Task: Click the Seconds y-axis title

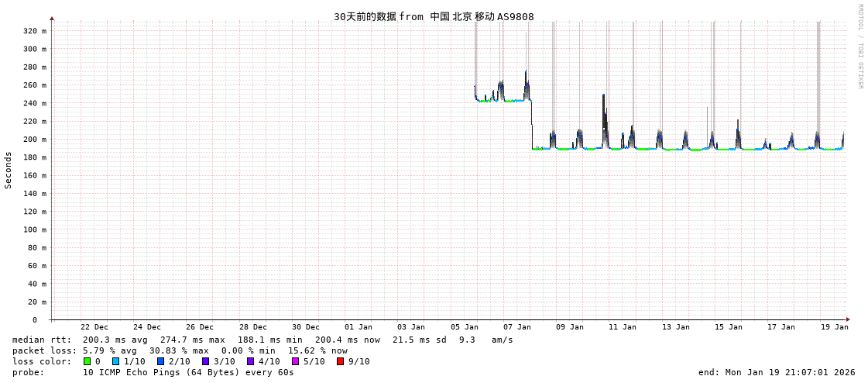Action: coord(9,170)
